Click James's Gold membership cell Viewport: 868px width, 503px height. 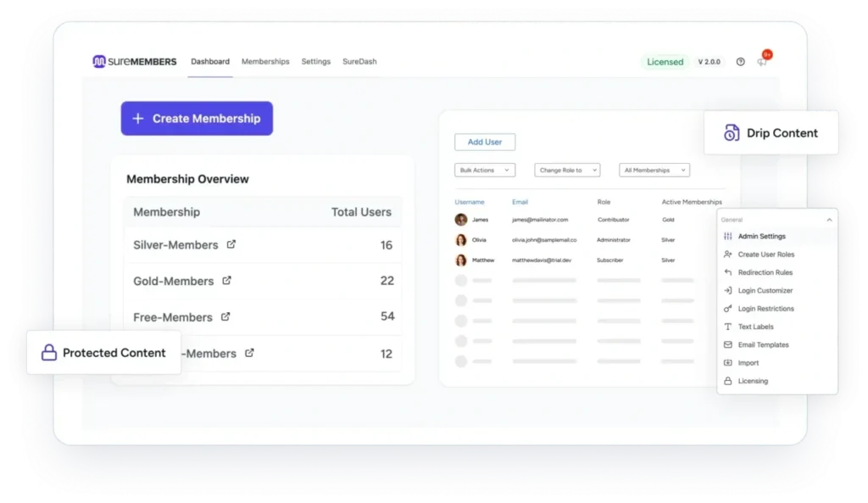point(668,220)
